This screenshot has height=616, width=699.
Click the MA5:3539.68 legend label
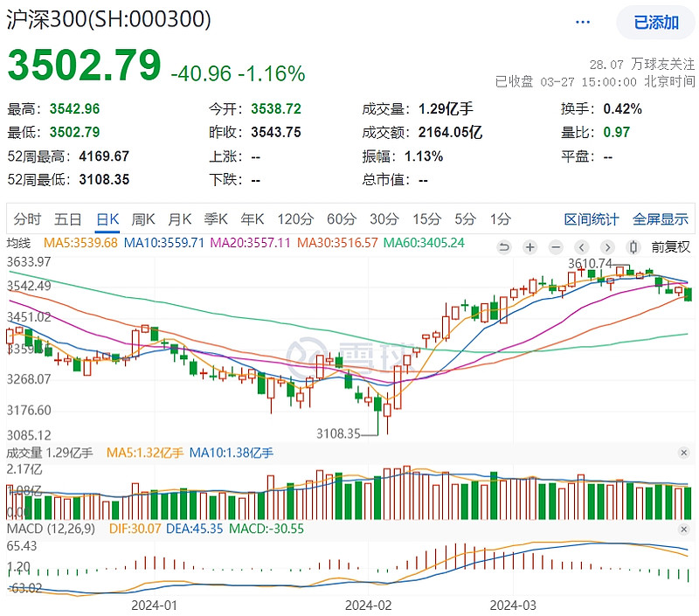pyautogui.click(x=80, y=243)
